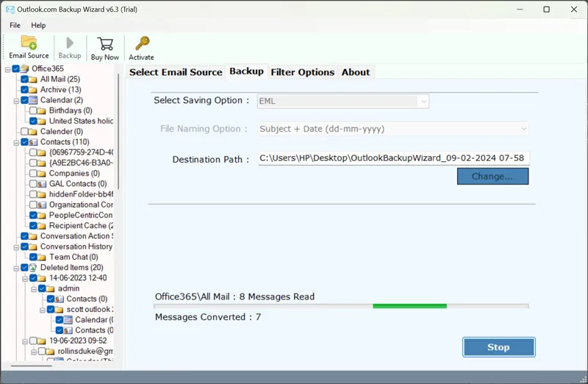Click the Calendar (2) calendar icon
Image resolution: width=588 pixels, height=384 pixels.
click(x=33, y=100)
